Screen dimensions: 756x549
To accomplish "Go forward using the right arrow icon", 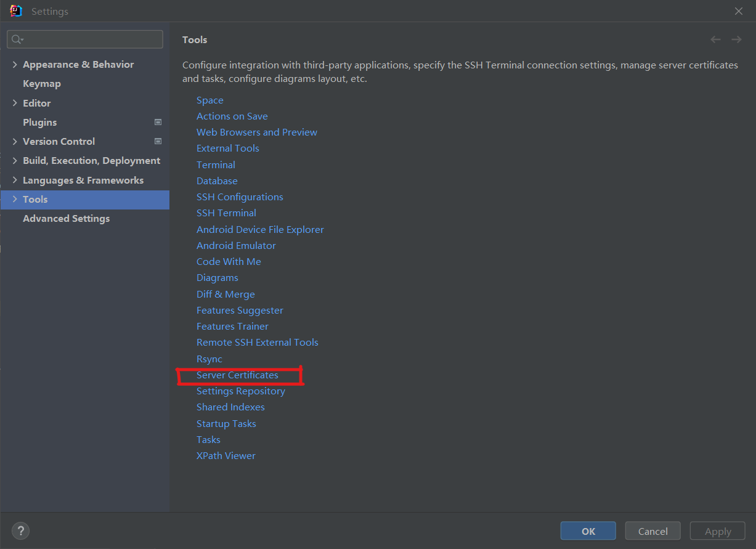I will [736, 39].
